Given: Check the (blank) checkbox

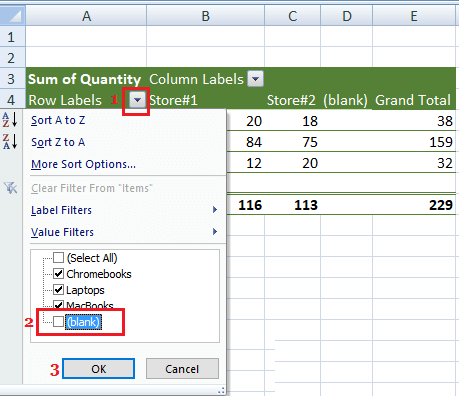Looking at the screenshot, I should tap(59, 322).
